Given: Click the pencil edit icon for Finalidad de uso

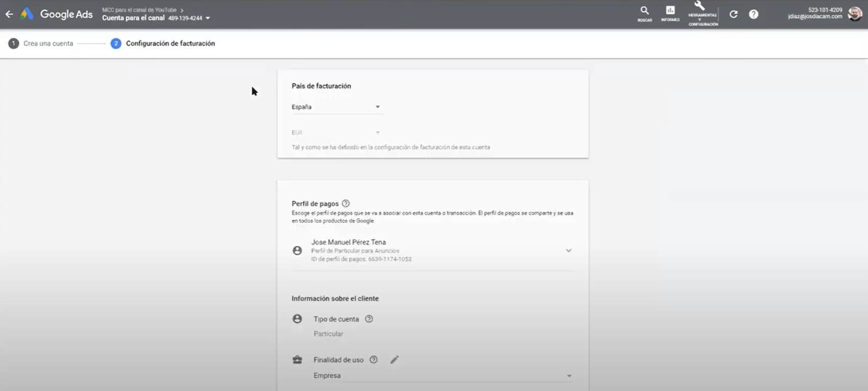Looking at the screenshot, I should tap(394, 360).
